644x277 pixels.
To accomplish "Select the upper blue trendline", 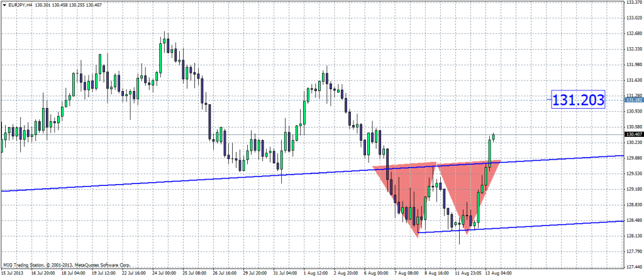I will (189, 181).
